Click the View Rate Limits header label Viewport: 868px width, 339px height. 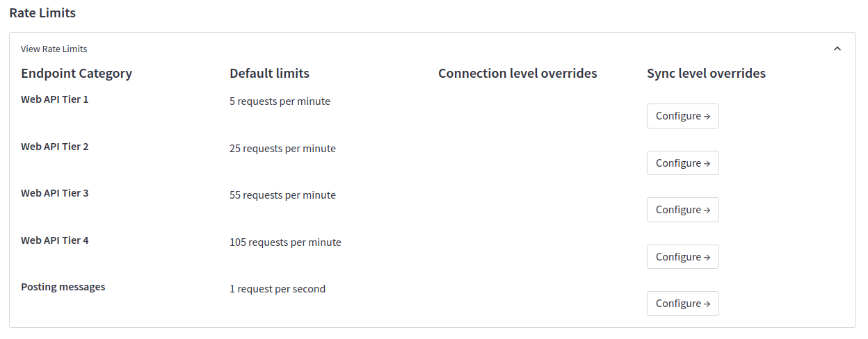tap(54, 49)
